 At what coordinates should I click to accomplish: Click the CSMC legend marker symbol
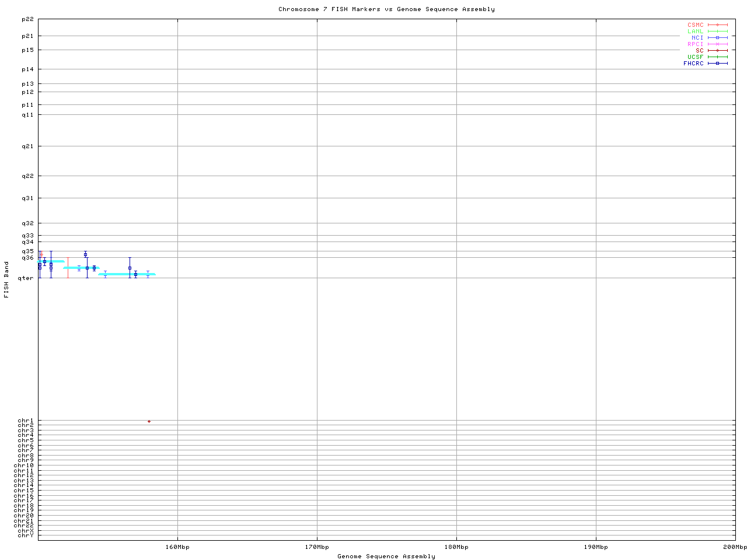click(717, 25)
